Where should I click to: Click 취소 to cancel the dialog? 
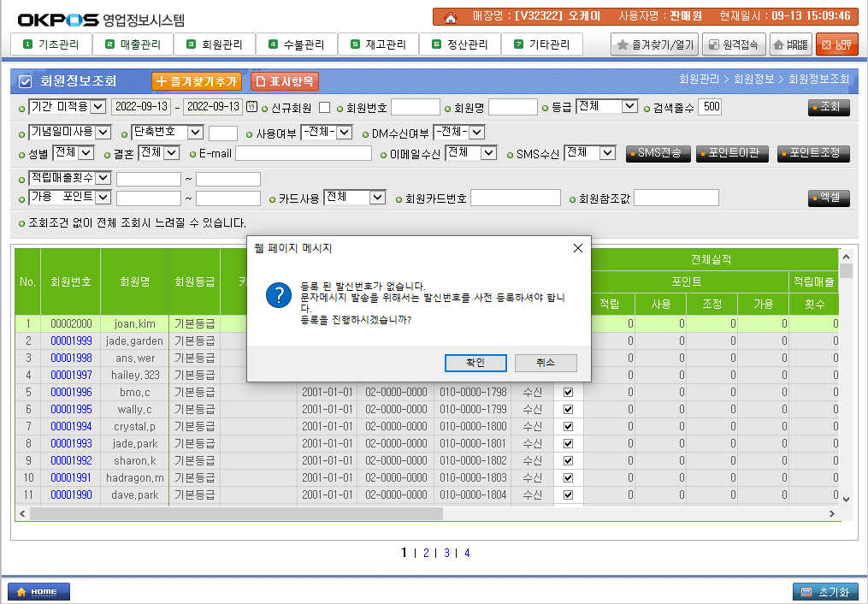[546, 363]
